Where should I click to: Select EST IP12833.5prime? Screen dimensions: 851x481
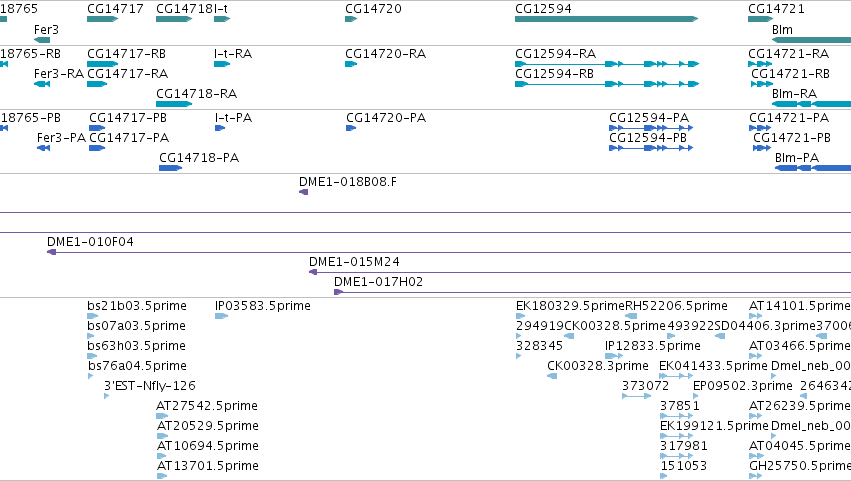click(x=653, y=346)
